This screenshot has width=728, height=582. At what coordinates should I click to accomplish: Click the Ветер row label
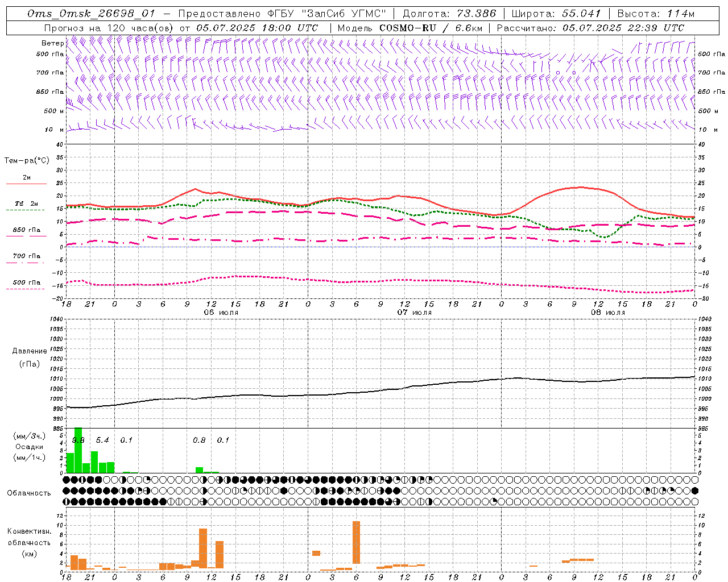53,43
